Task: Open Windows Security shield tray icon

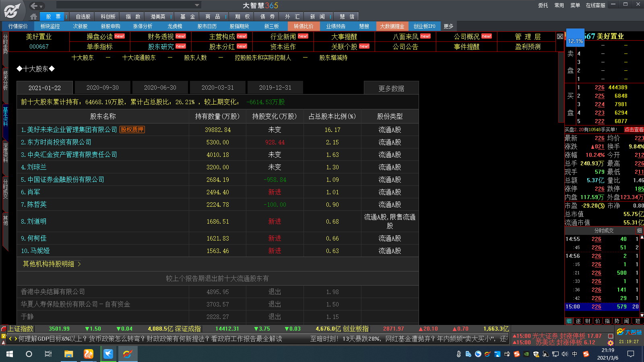Action: click(x=536, y=354)
